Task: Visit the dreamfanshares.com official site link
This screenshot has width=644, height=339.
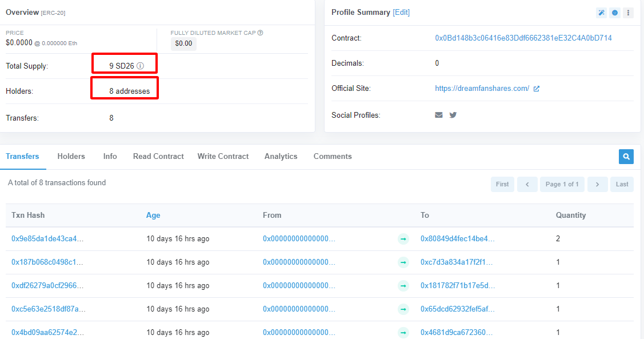Action: tap(482, 89)
